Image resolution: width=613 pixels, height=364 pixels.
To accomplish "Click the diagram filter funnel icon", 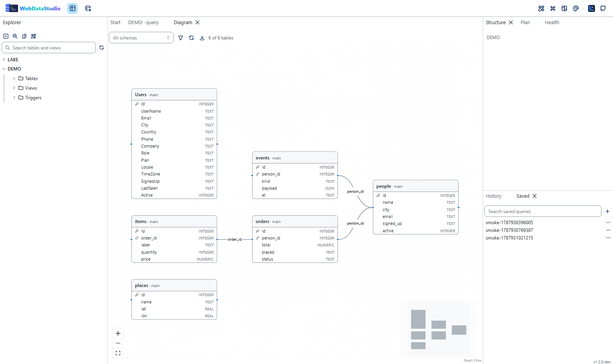I will coord(180,38).
